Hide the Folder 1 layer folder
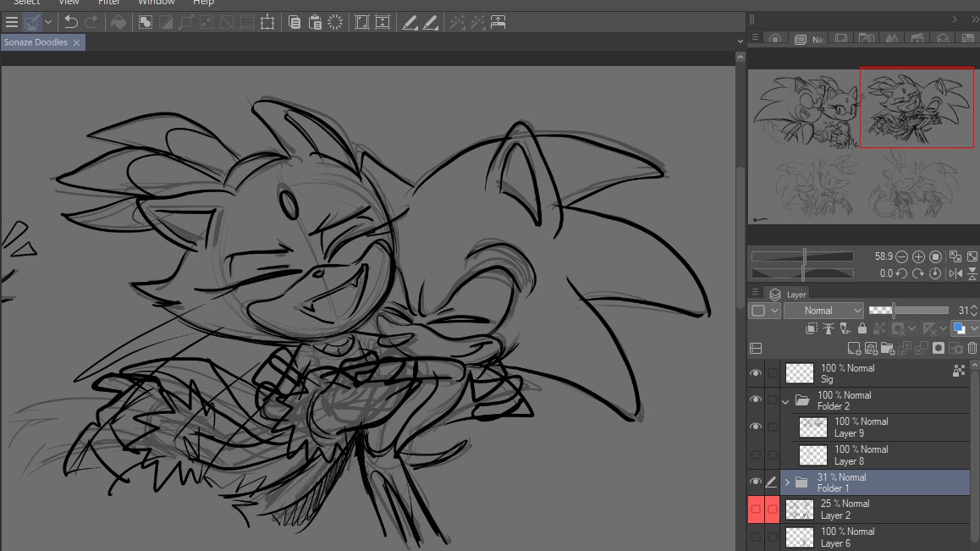 756,482
